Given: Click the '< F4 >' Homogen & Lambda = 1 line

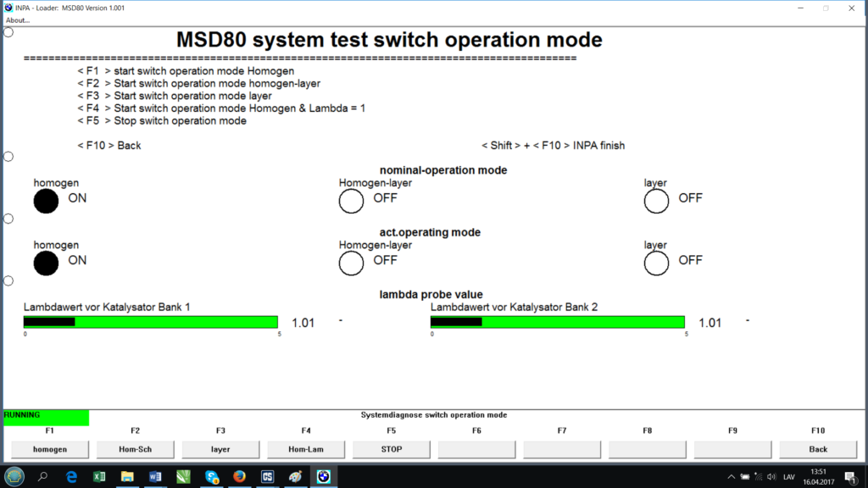Looking at the screenshot, I should [x=221, y=108].
